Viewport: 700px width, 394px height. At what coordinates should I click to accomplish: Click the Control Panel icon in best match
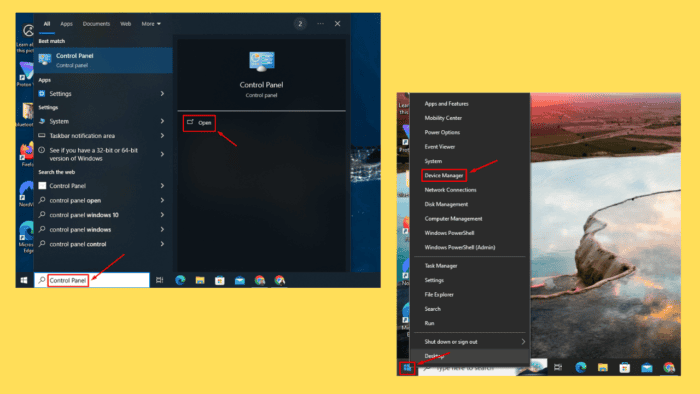[45, 60]
